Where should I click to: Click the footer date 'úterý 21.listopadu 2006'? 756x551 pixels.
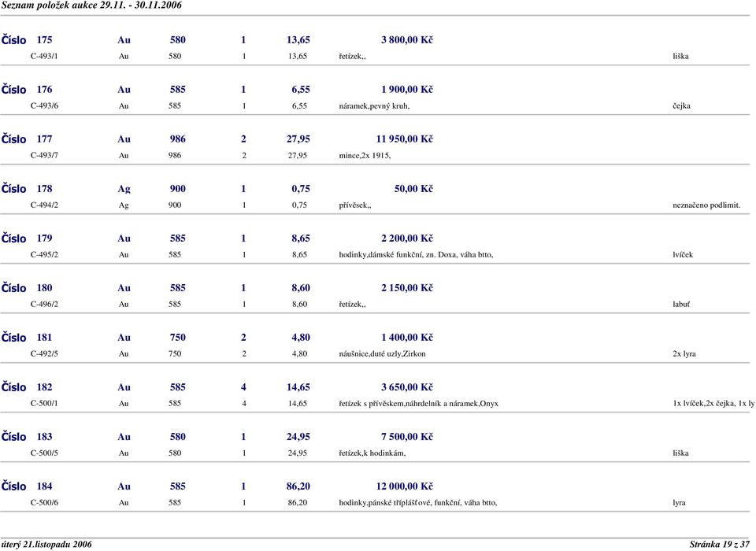46,544
